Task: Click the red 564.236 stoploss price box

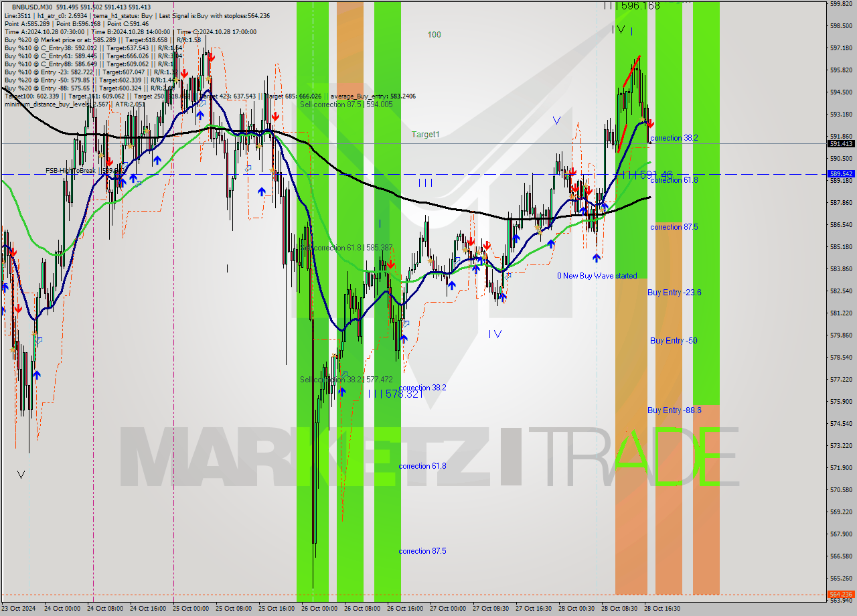Action: point(842,594)
